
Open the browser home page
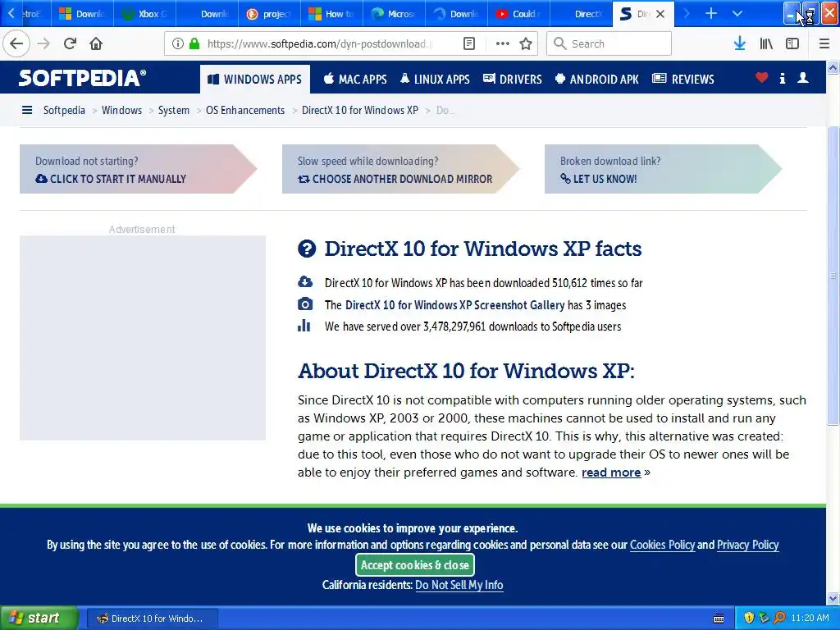(x=96, y=43)
